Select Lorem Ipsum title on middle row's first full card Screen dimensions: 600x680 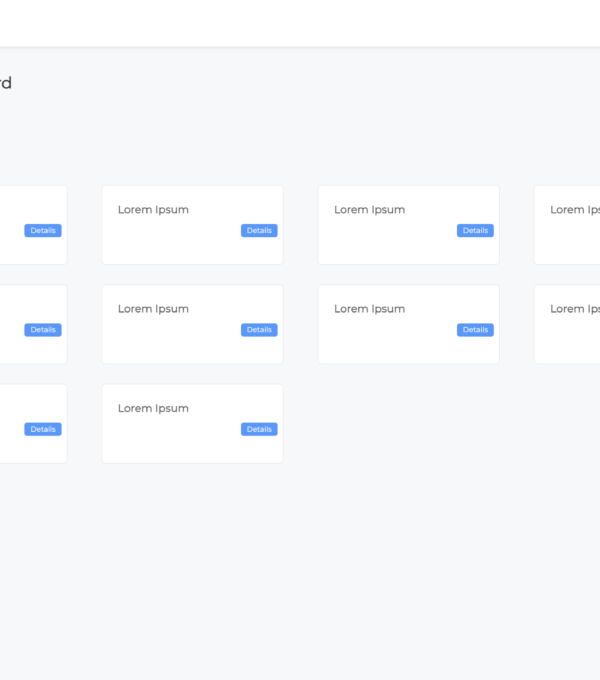tap(153, 309)
